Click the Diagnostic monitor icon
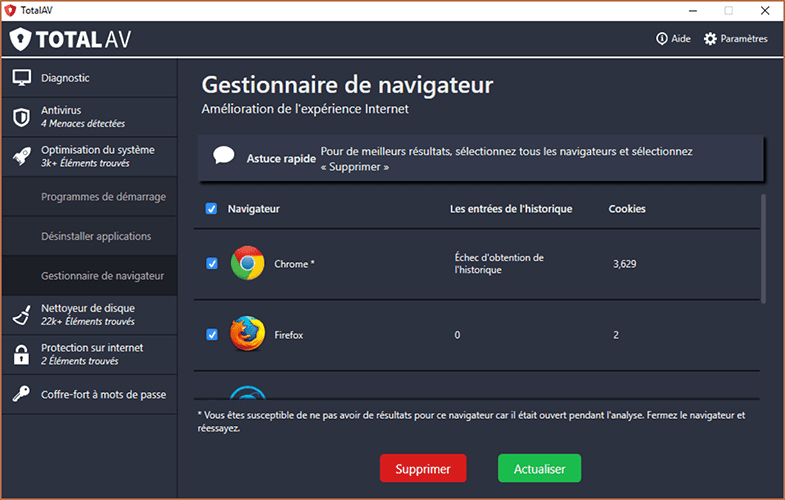 [x=22, y=78]
